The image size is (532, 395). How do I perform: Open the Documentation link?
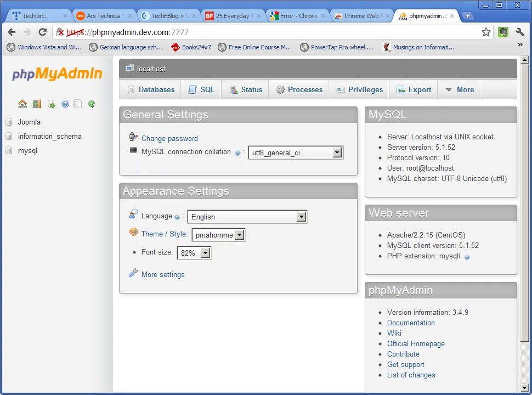click(x=411, y=323)
